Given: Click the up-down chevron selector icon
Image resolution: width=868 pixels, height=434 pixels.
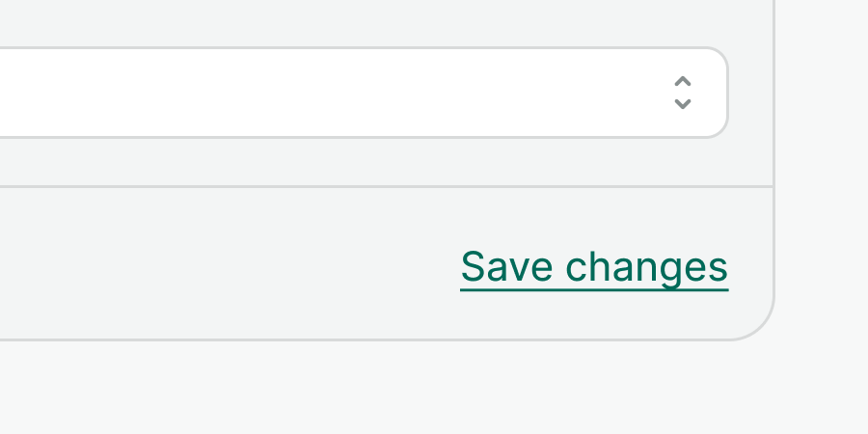Looking at the screenshot, I should tap(682, 93).
